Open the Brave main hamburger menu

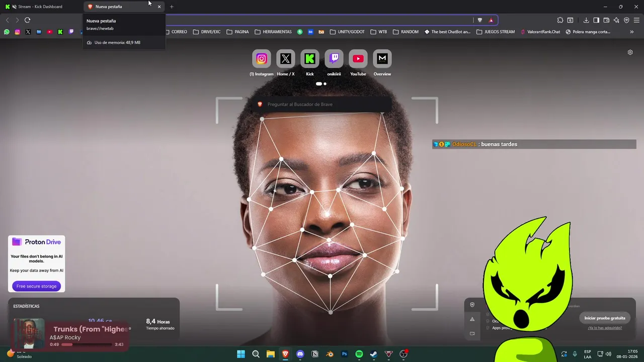(637, 20)
